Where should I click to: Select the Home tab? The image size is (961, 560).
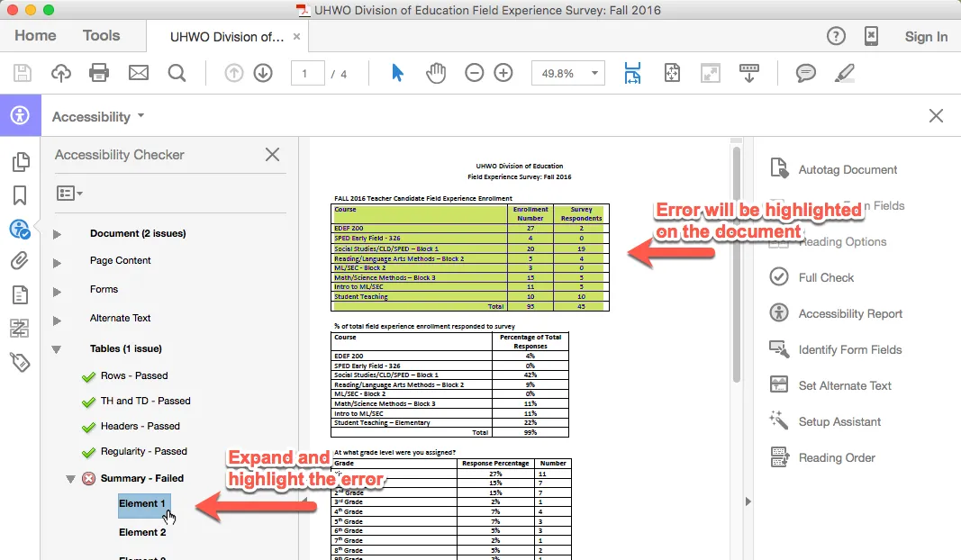(x=34, y=35)
